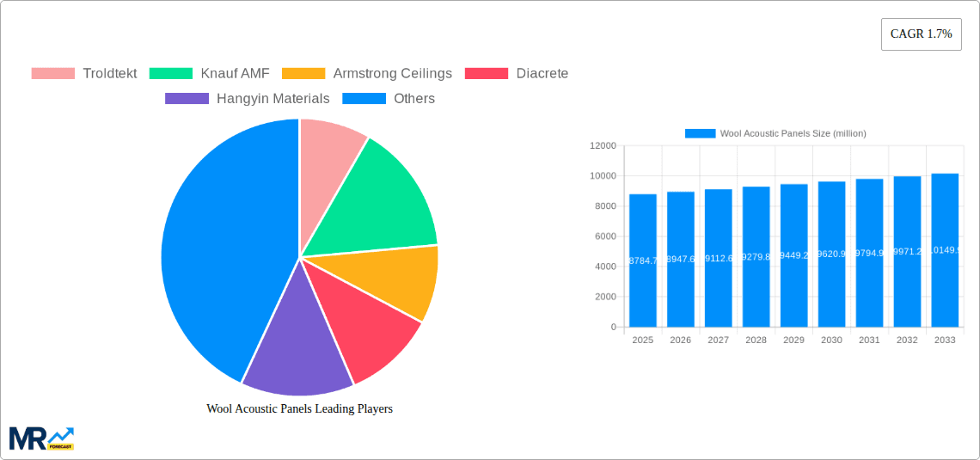Click the 2028 bar in the chart
The image size is (980, 460).
[756, 257]
